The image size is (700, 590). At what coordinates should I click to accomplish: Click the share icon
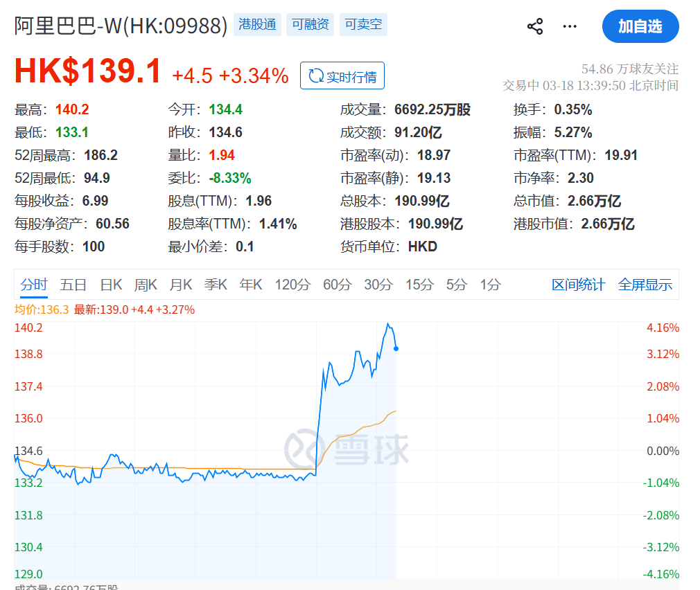[x=534, y=26]
